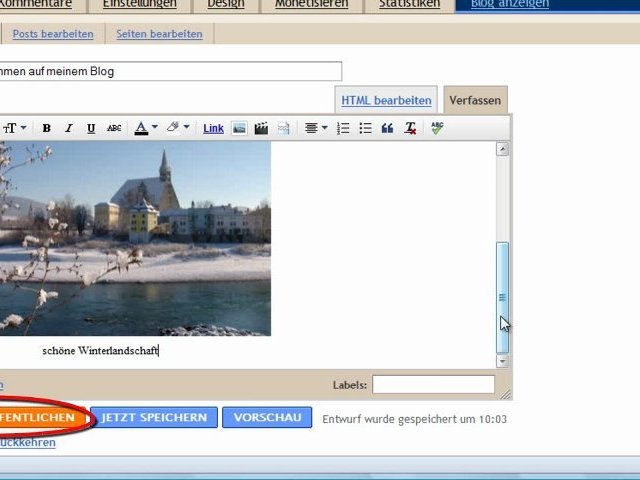The width and height of the screenshot is (640, 480).
Task: Open the font size dropdown
Action: 14,128
